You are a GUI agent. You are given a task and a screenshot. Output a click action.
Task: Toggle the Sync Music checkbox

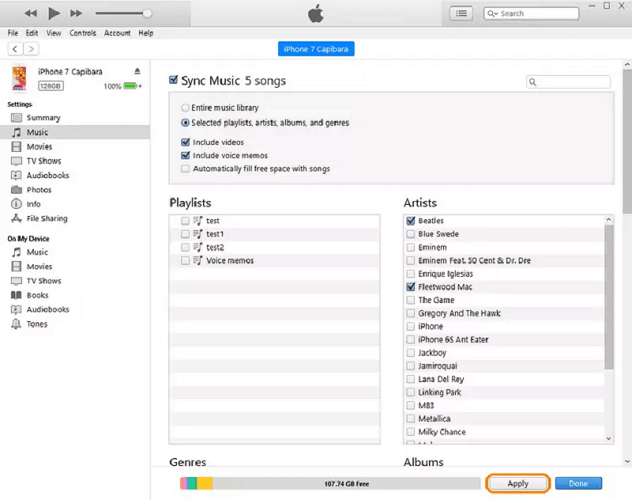174,80
